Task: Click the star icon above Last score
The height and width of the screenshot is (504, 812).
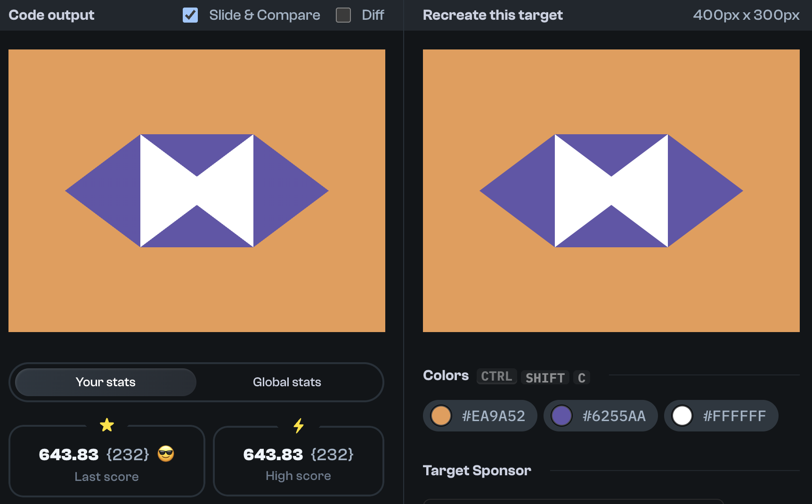Action: tap(106, 425)
